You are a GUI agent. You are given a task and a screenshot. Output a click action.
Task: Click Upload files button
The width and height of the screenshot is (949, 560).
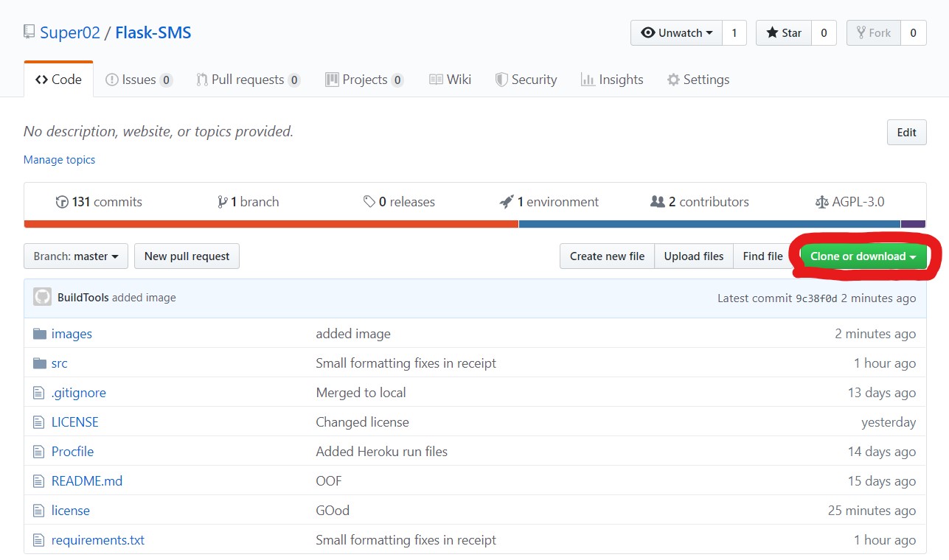coord(694,256)
